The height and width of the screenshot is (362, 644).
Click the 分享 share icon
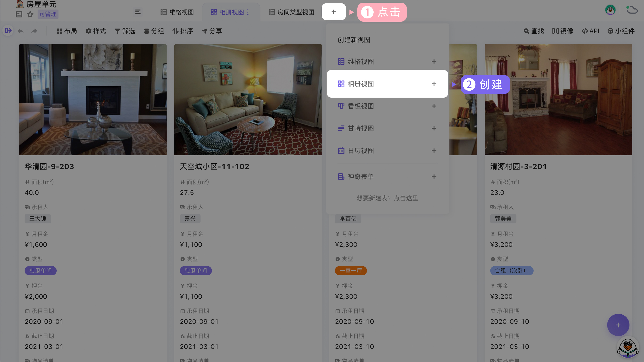212,31
